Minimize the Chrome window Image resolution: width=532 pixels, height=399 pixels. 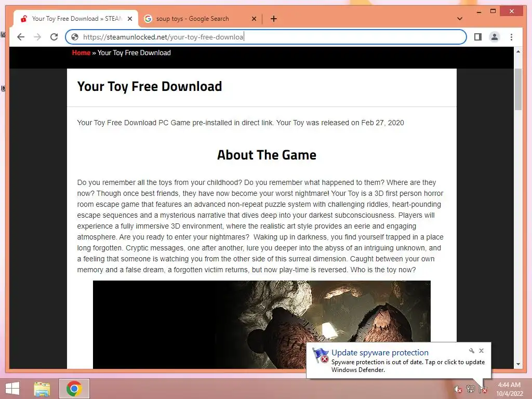479,11
